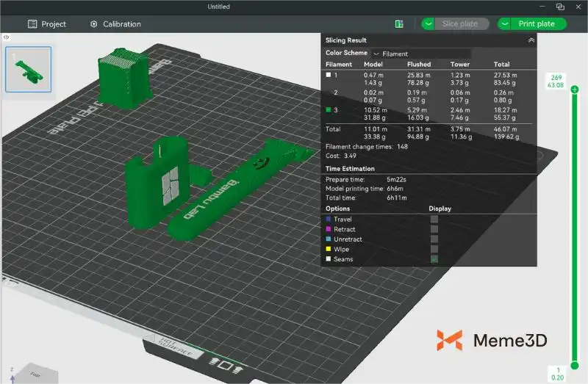Image resolution: width=588 pixels, height=384 pixels.
Task: Switch to the Calibration tab
Action: point(115,24)
